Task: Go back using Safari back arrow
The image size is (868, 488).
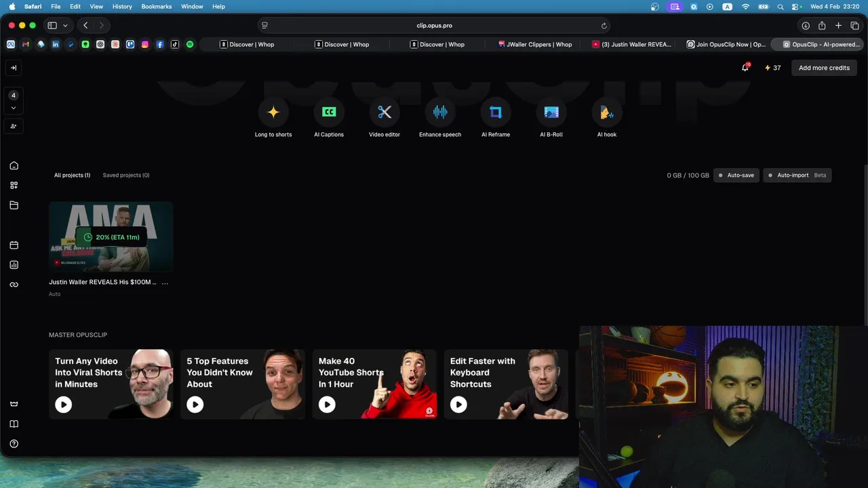Action: pyautogui.click(x=85, y=26)
